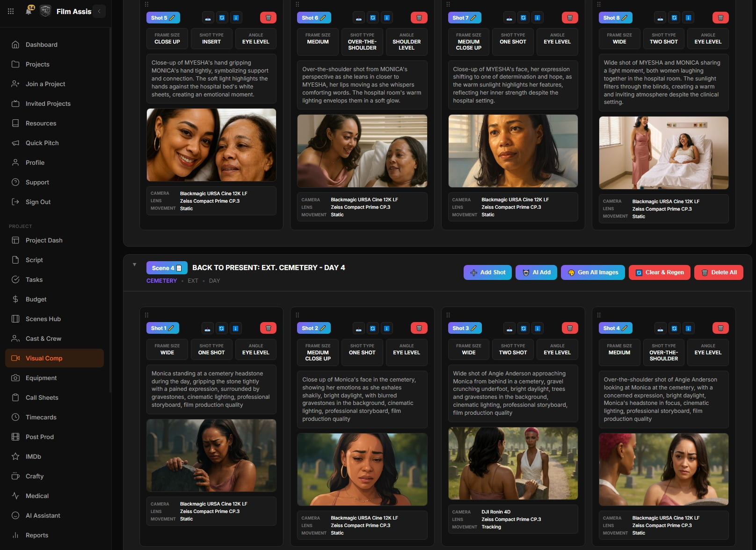Click Clear & Regen for Scene 4

click(x=660, y=272)
